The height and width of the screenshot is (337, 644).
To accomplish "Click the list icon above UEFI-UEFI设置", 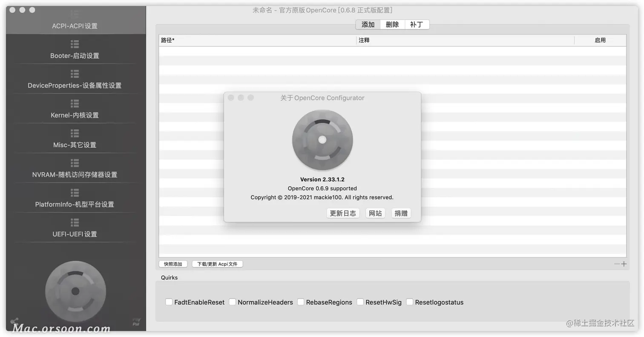I will coord(75,222).
